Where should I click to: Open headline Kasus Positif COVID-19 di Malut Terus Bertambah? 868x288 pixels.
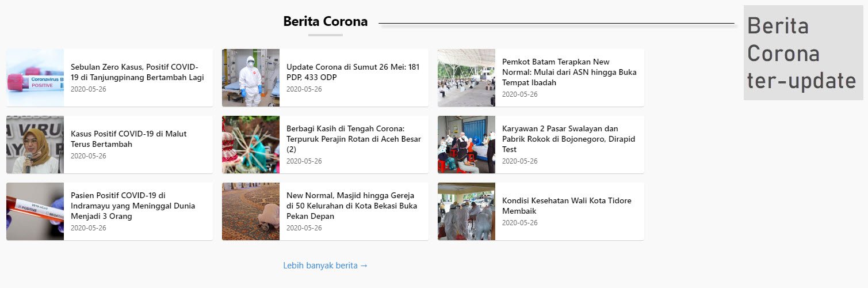point(128,139)
